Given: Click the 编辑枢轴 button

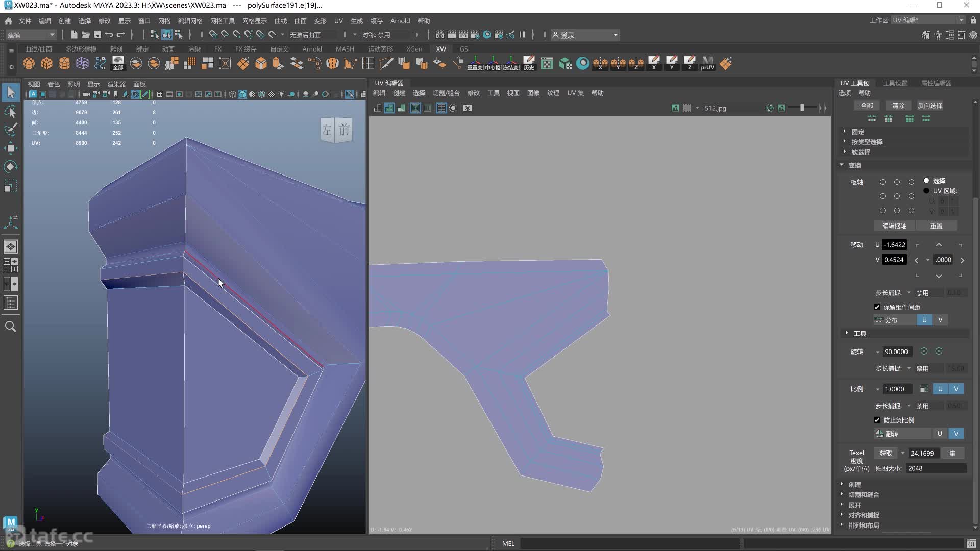Looking at the screenshot, I should point(894,226).
